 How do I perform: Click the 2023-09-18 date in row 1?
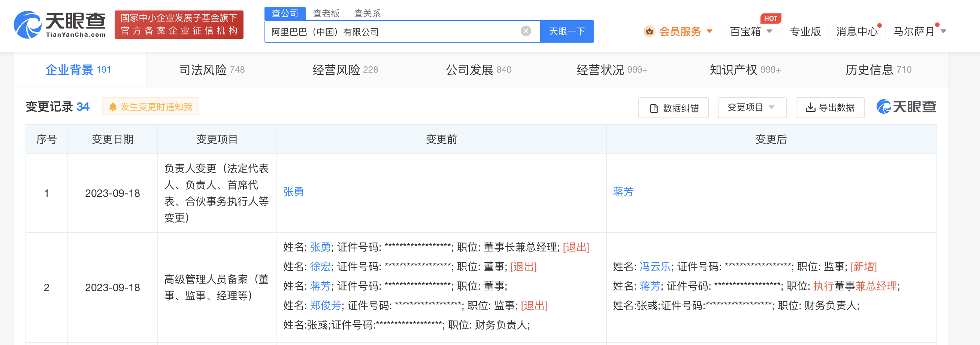tap(113, 193)
